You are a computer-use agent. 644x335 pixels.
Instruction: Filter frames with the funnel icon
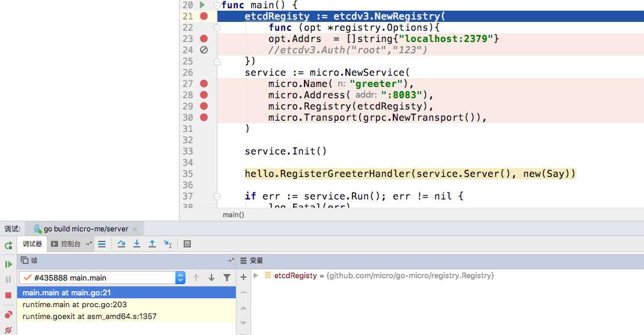(x=227, y=278)
